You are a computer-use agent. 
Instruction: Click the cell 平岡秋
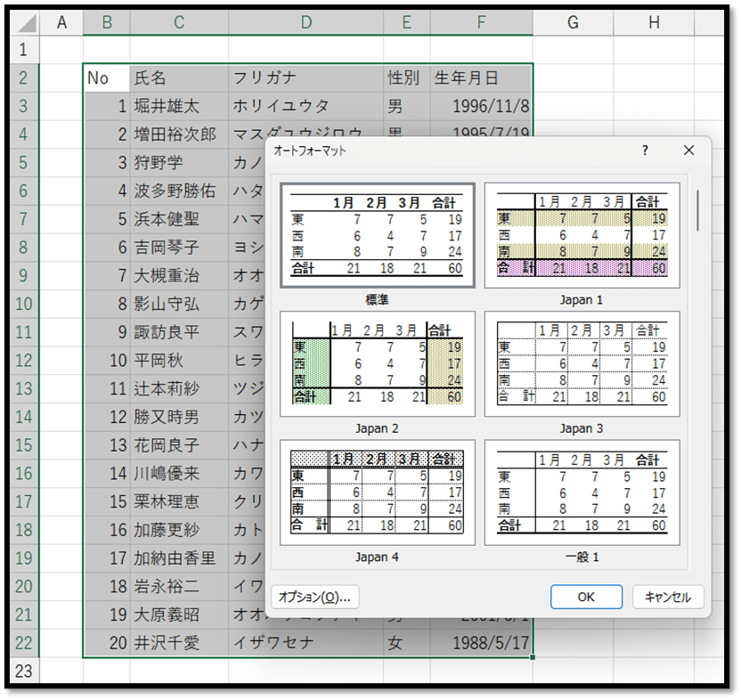pyautogui.click(x=179, y=361)
